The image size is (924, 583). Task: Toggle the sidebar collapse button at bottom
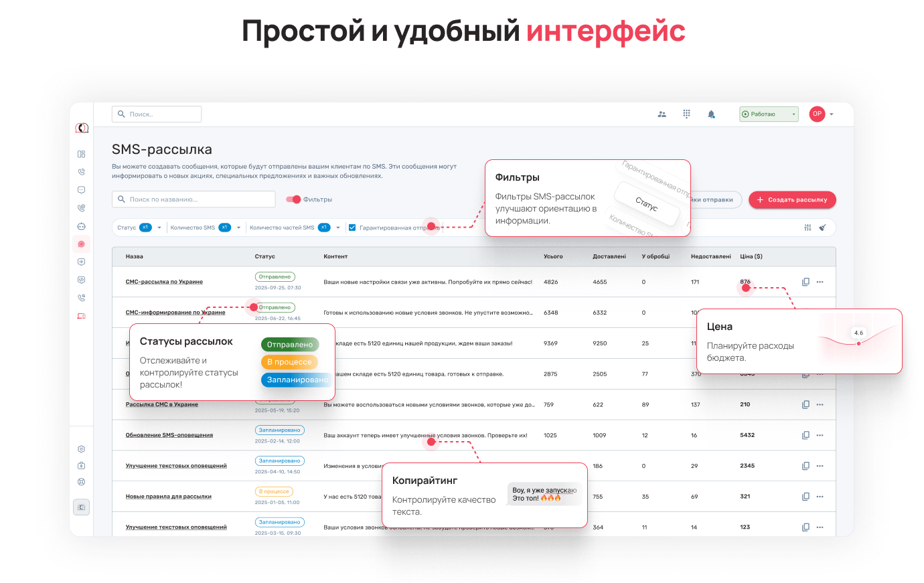81,507
